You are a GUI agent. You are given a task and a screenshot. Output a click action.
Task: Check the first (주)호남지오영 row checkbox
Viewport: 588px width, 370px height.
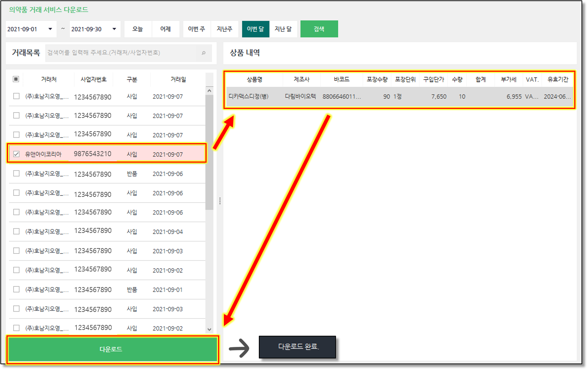[x=16, y=96]
